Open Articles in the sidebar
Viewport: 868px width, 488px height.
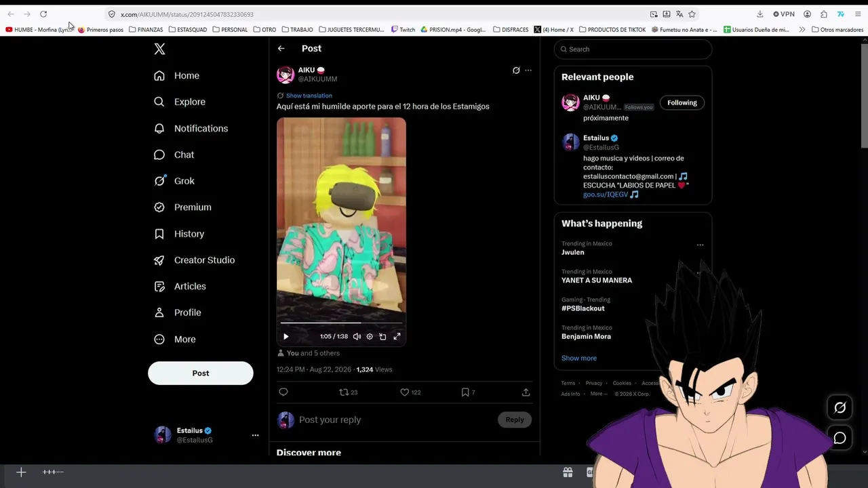point(180,287)
